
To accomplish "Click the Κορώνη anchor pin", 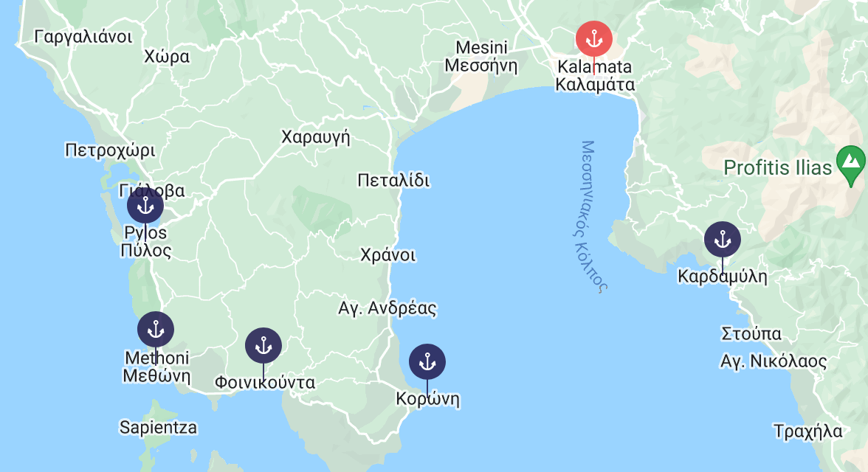I will click(427, 362).
